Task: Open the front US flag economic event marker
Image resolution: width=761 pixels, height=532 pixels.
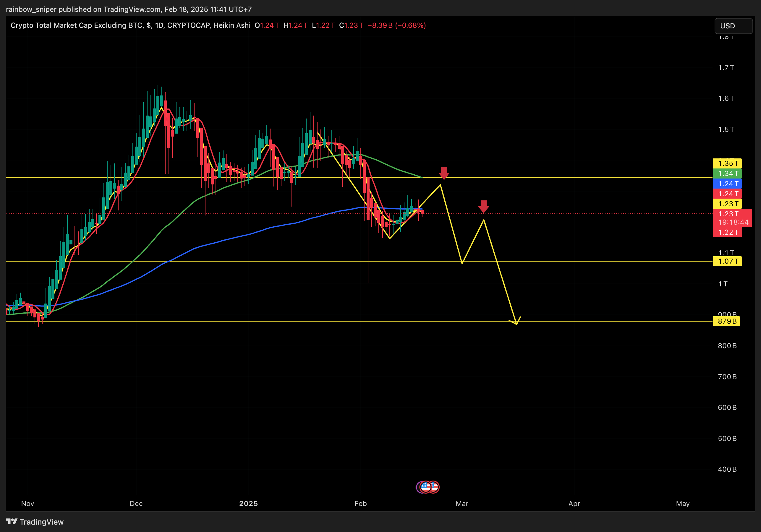Action: (x=426, y=487)
